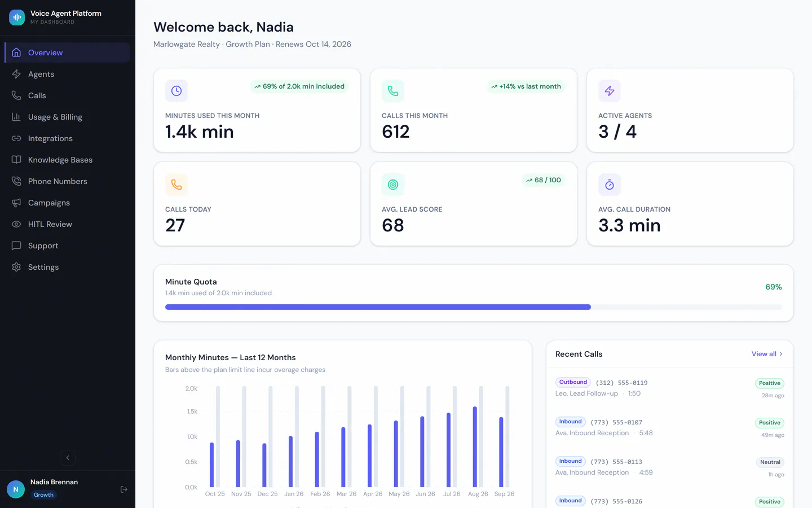Click the Aug 26 bar in Monthly Minutes chart

click(475, 446)
